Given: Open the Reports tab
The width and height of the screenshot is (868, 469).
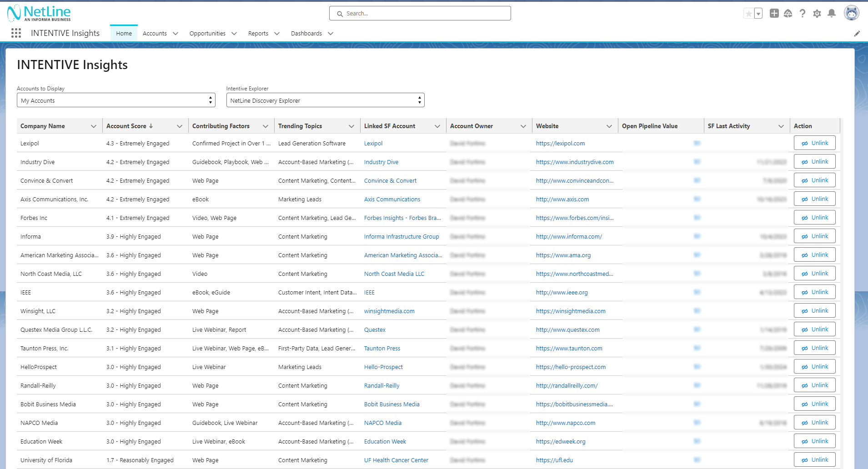Looking at the screenshot, I should (258, 33).
